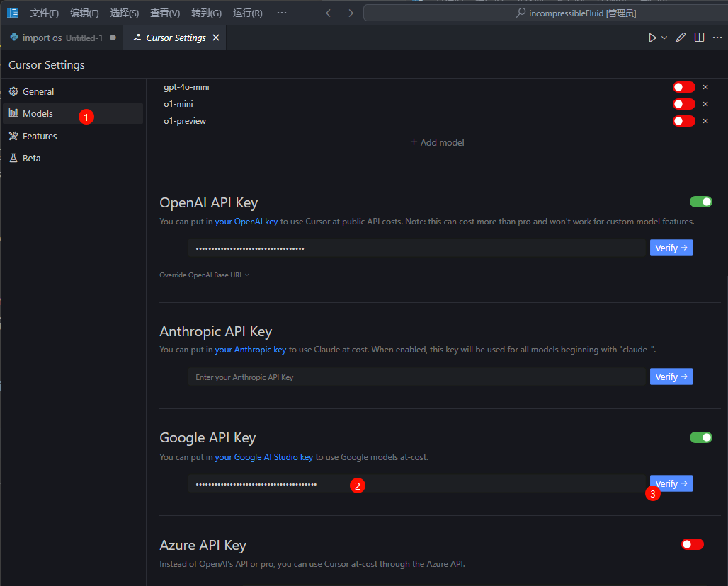The width and height of the screenshot is (728, 586).
Task: Click the back navigation arrow
Action: pyautogui.click(x=330, y=13)
